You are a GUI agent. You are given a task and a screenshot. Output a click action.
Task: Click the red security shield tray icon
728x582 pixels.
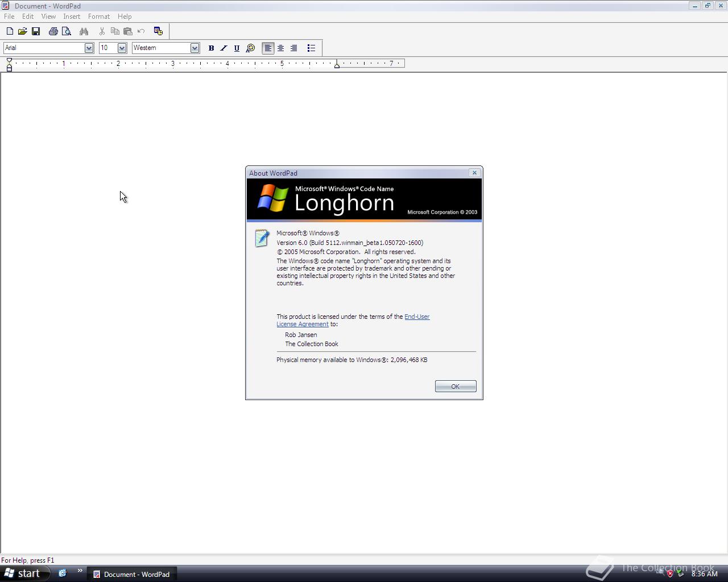click(x=670, y=573)
